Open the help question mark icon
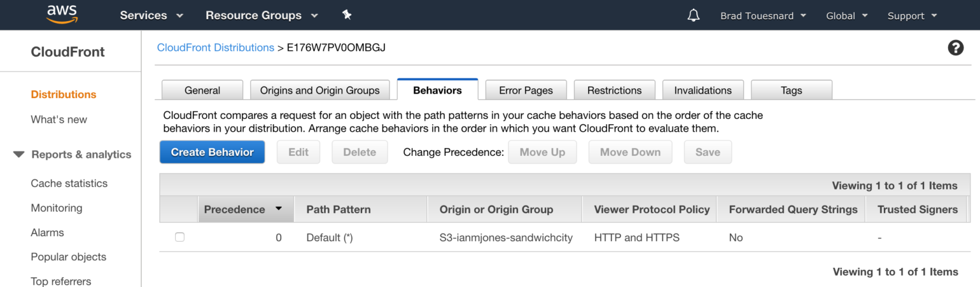This screenshot has height=287, width=980. click(955, 48)
